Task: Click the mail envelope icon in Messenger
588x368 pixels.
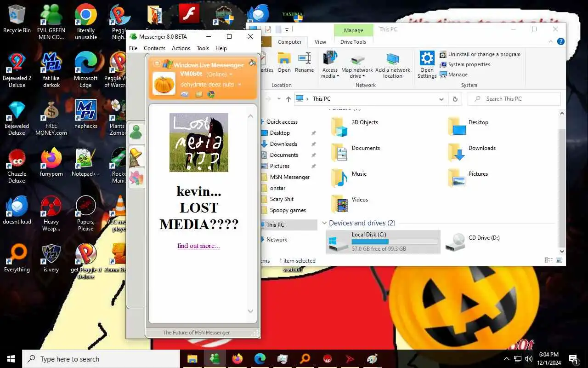Action: [184, 94]
